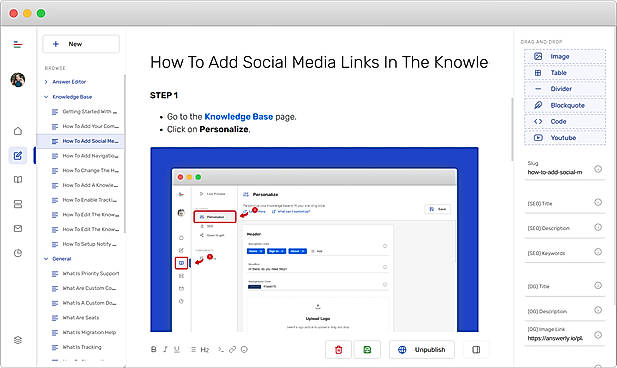
Task: Open the 'How To Enable Tracki...' article
Action: coord(85,200)
